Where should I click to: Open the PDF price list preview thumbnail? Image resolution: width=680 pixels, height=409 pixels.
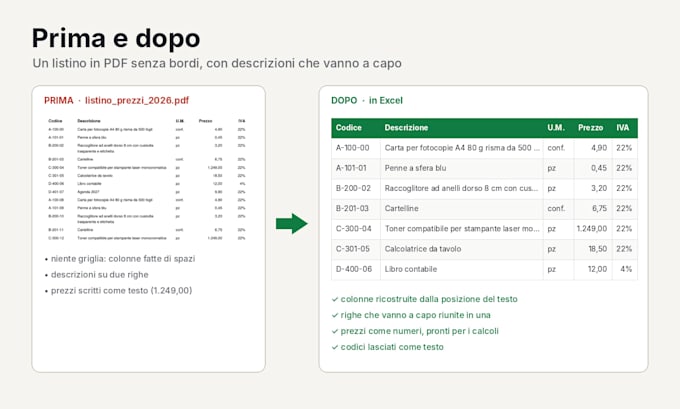(x=147, y=179)
